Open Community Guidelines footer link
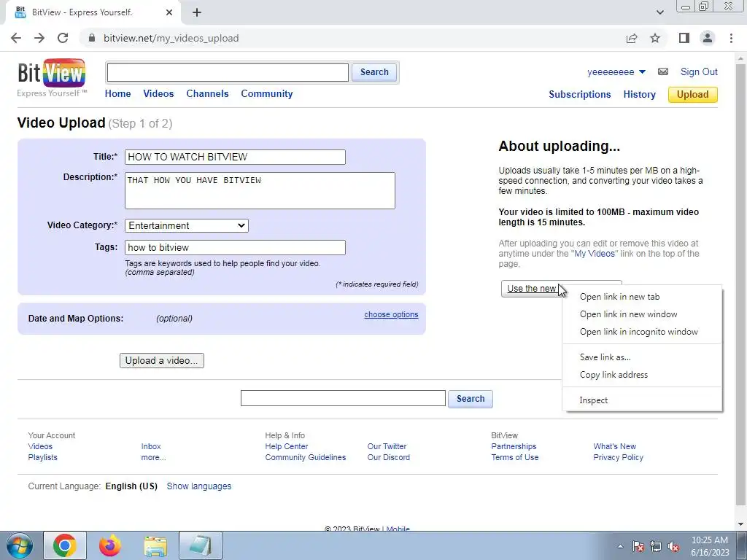This screenshot has height=560, width=747. (x=306, y=457)
